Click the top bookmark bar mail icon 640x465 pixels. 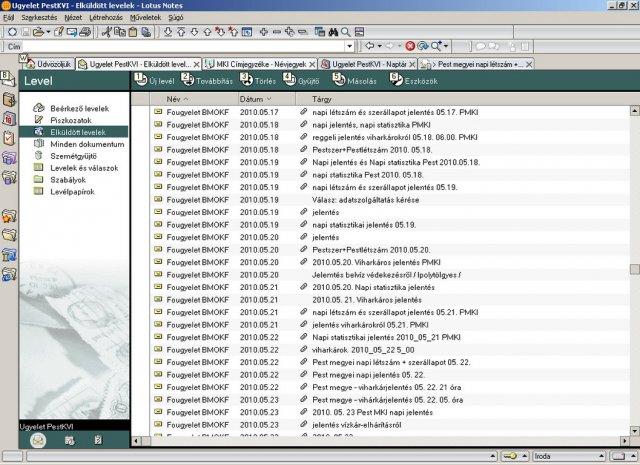pyautogui.click(x=8, y=79)
